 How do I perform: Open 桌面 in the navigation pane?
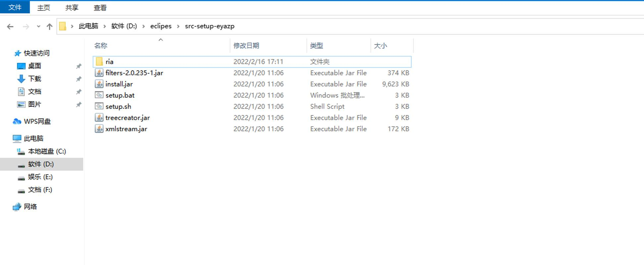click(34, 66)
